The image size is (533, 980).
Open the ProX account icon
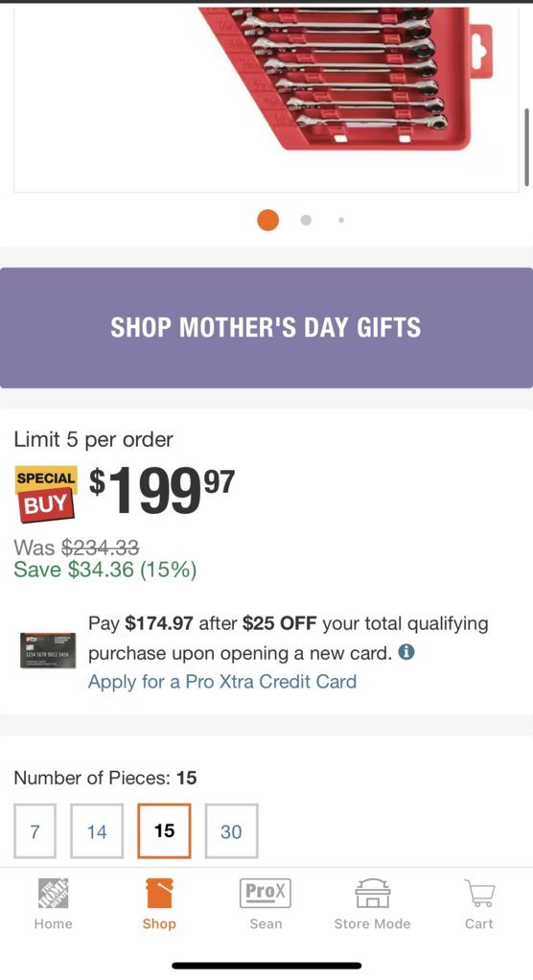tap(266, 893)
